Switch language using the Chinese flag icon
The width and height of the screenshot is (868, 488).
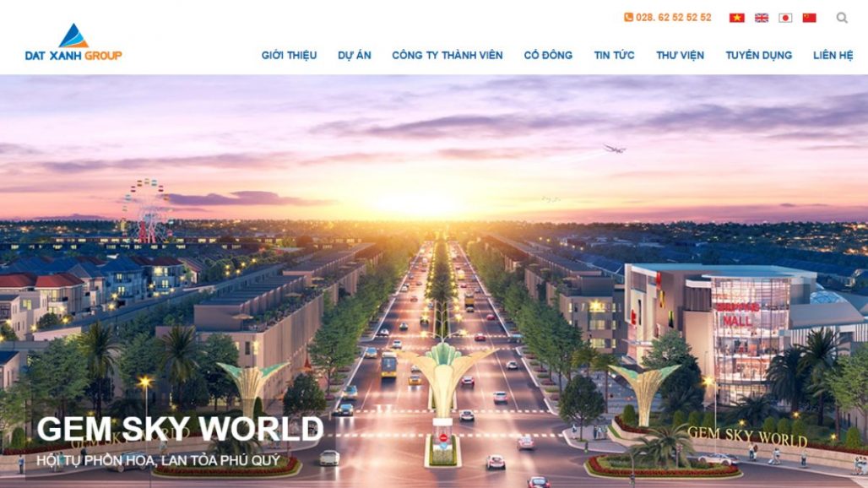[x=810, y=18]
